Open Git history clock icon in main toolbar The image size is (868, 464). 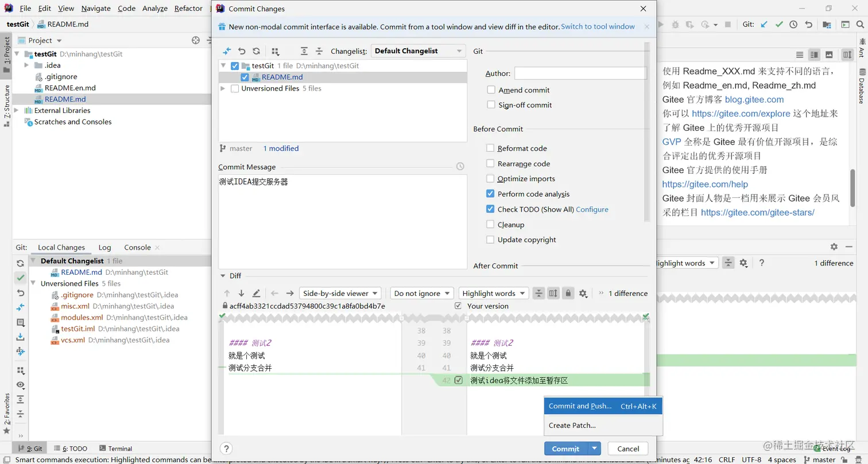(793, 25)
